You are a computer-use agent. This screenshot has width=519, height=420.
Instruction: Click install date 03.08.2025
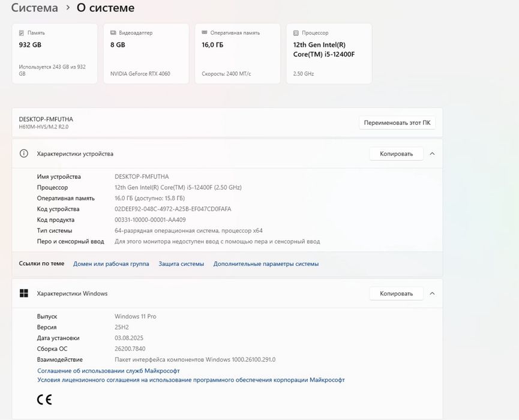coord(129,338)
